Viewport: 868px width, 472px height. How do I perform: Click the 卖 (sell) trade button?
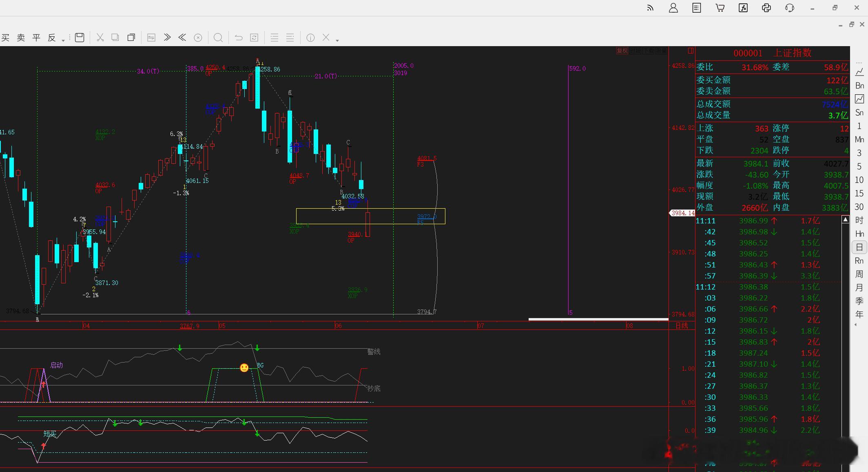tap(21, 38)
